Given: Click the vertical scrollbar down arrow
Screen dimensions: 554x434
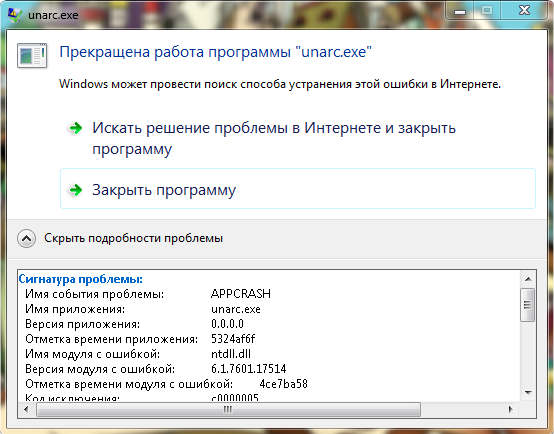Looking at the screenshot, I should coord(528,392).
